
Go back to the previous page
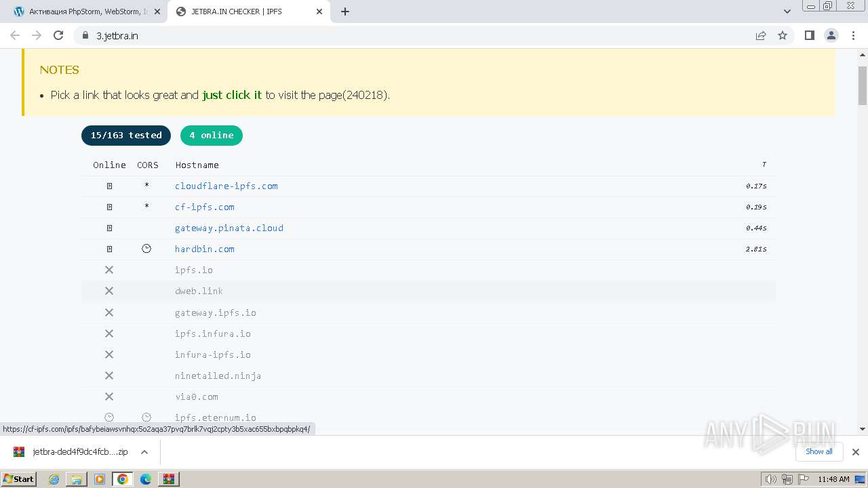[15, 36]
